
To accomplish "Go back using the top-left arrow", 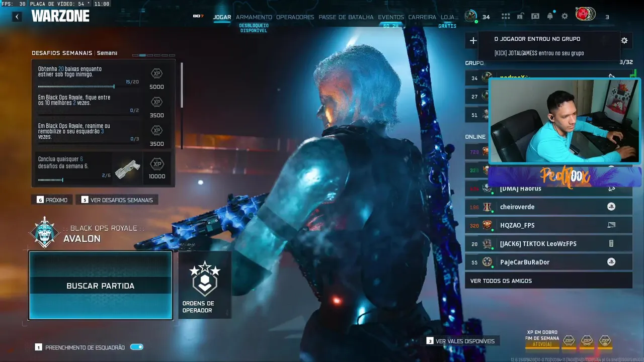I will [x=17, y=17].
